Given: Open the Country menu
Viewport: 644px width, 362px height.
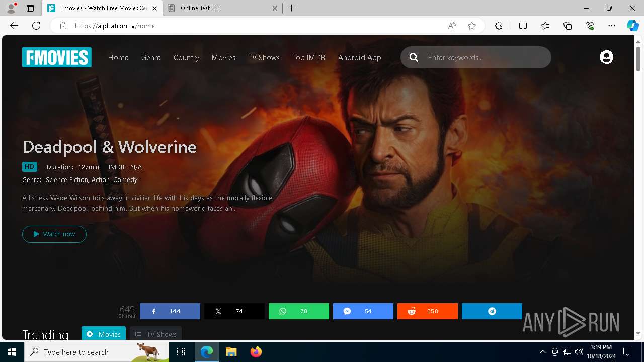Looking at the screenshot, I should click(x=186, y=57).
